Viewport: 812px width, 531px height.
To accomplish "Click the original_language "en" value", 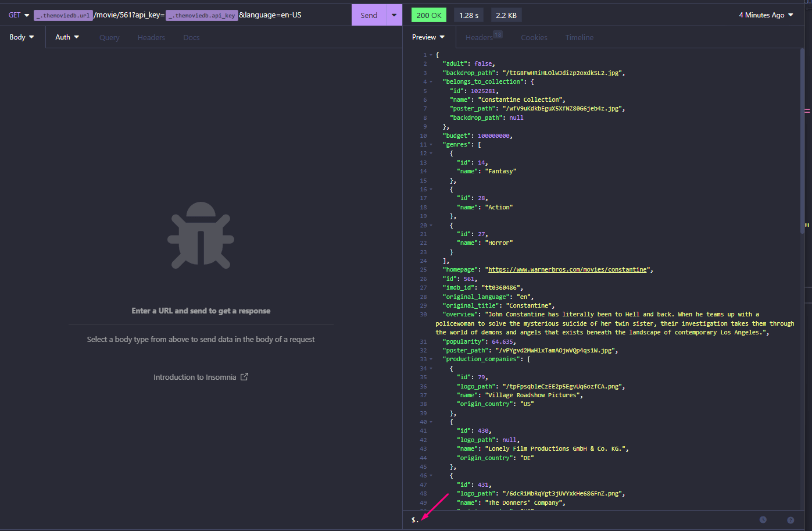I will pyautogui.click(x=524, y=297).
